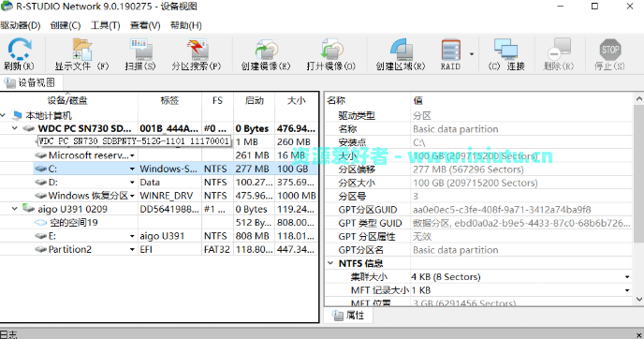Sort by FS column header
644x339 pixels.
tap(218, 101)
